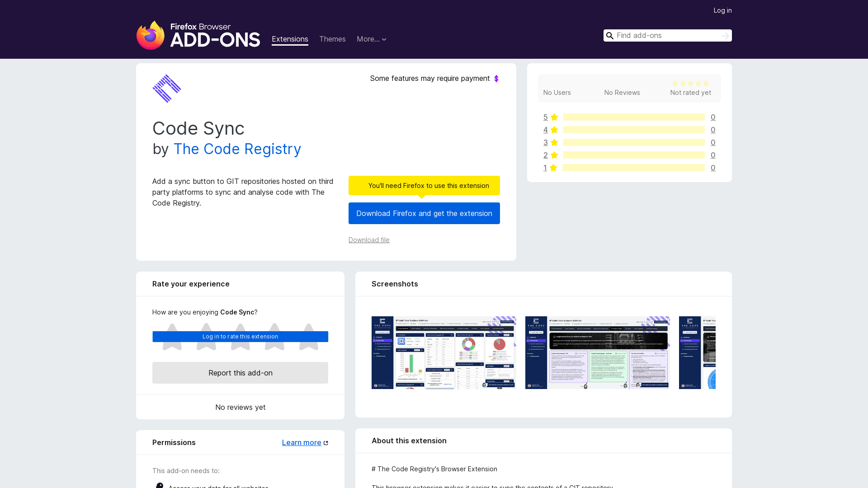Viewport: 868px width, 488px height.
Task: Click the Not rated yet stars
Action: 691,84
